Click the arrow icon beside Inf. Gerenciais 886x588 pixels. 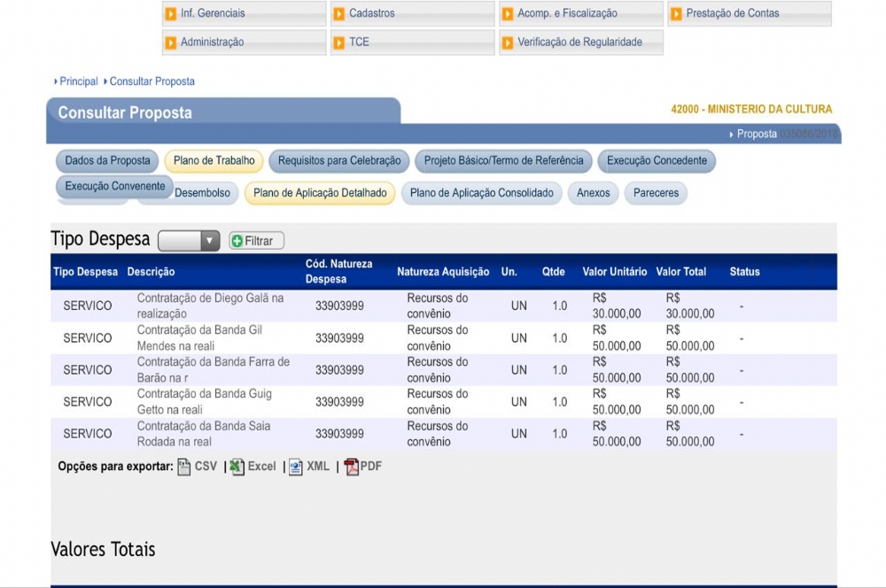tap(170, 13)
